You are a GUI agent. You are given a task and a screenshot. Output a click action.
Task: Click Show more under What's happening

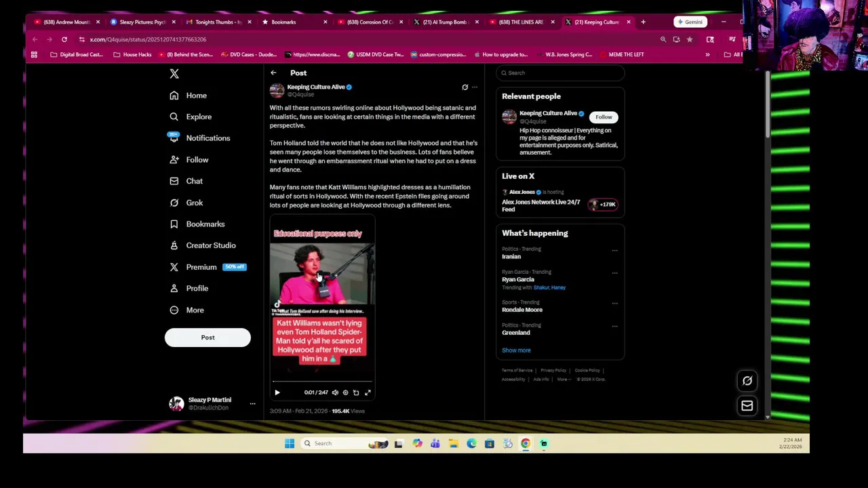click(516, 350)
